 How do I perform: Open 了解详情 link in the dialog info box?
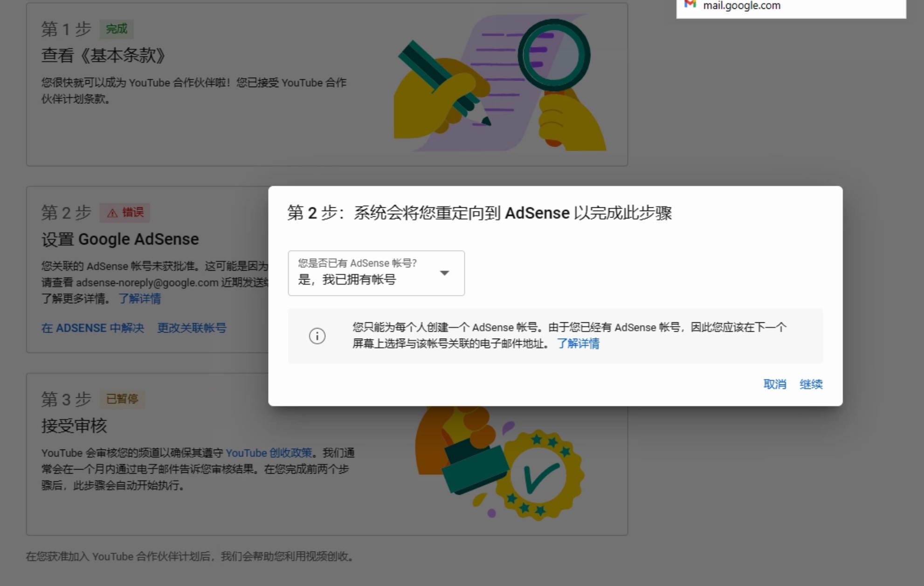pos(578,344)
